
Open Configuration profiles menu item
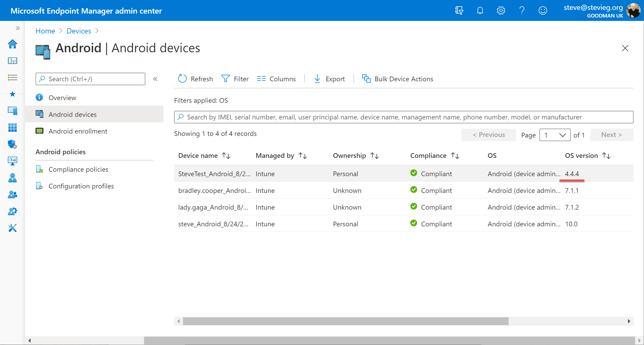94,186
